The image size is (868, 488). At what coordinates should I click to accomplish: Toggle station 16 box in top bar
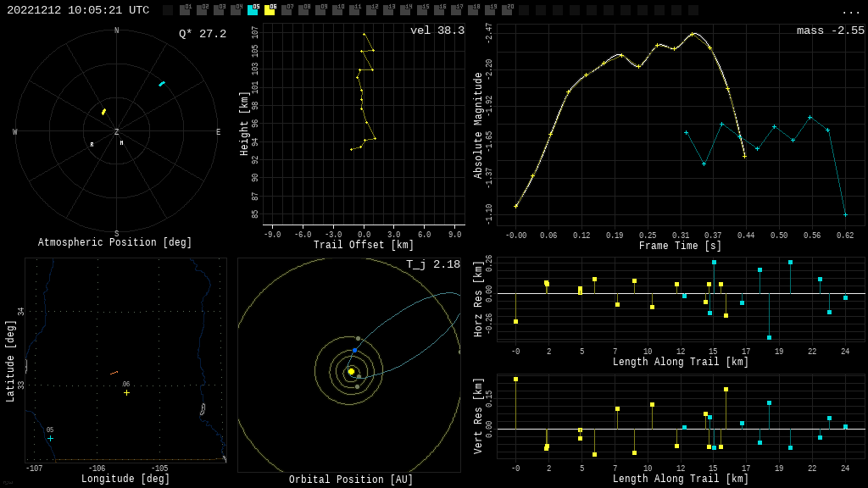point(439,10)
